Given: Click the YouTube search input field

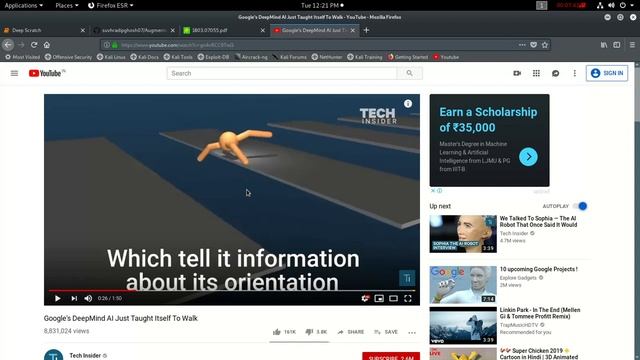Looking at the screenshot, I should click(x=282, y=73).
